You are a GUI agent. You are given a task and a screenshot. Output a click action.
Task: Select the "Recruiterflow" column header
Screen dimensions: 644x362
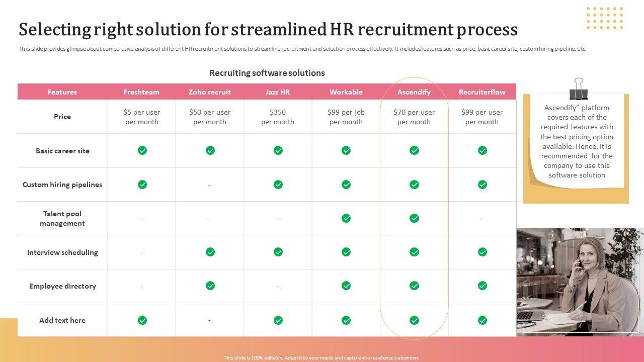click(482, 92)
